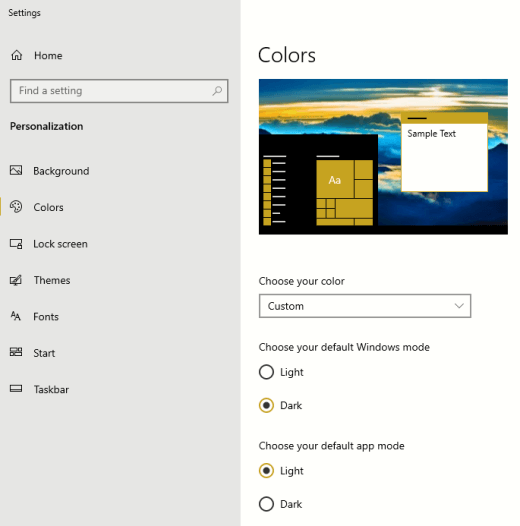Click the Choose your default Windows mode label
This screenshot has height=526, width=520.
coord(344,347)
